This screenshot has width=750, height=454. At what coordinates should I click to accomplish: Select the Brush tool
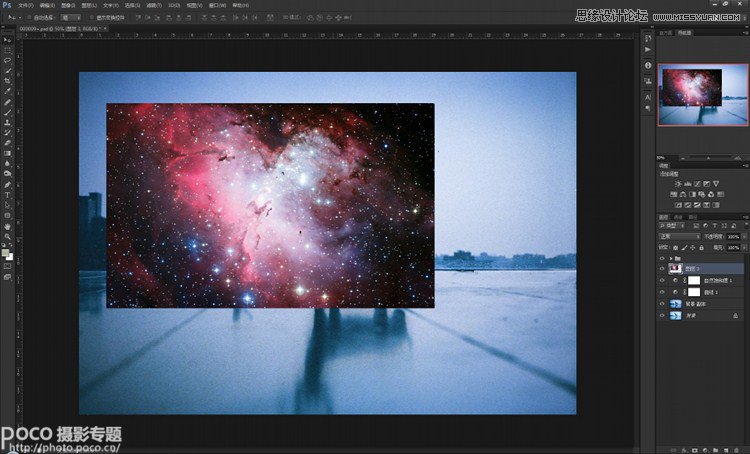[x=7, y=112]
